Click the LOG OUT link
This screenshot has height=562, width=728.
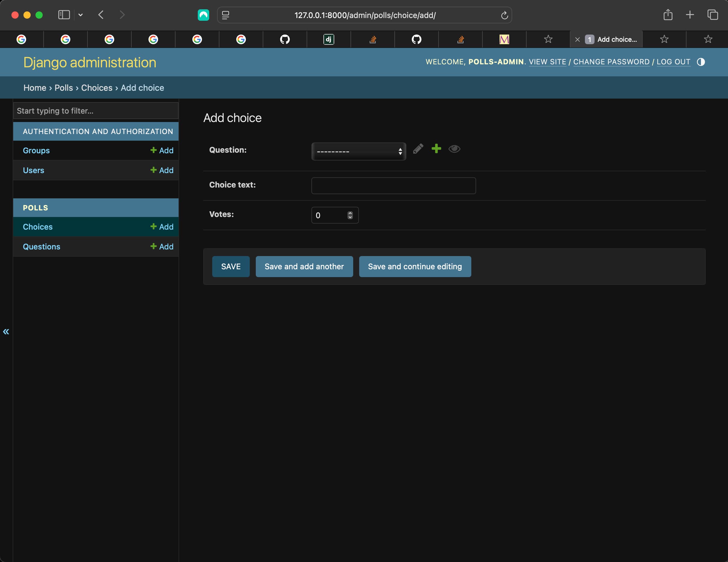[673, 62]
